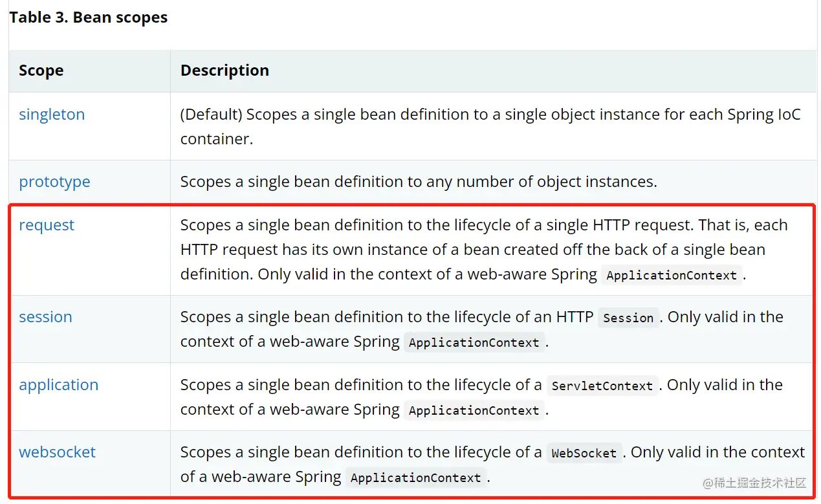Open the singleton scope link
821x504 pixels.
point(52,115)
